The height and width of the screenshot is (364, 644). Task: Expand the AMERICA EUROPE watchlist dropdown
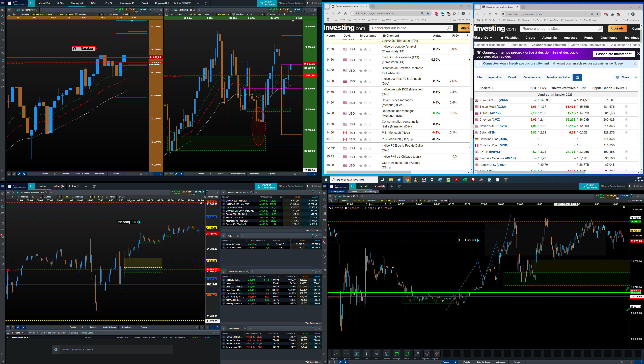click(x=248, y=192)
